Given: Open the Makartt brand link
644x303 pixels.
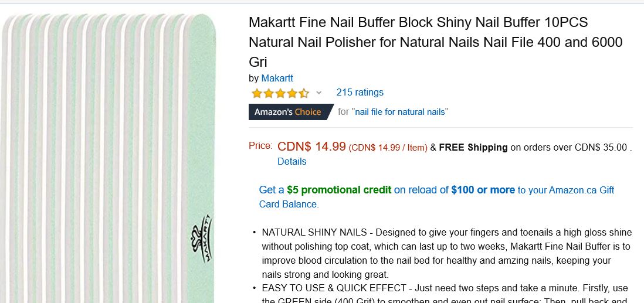Looking at the screenshot, I should tap(277, 78).
